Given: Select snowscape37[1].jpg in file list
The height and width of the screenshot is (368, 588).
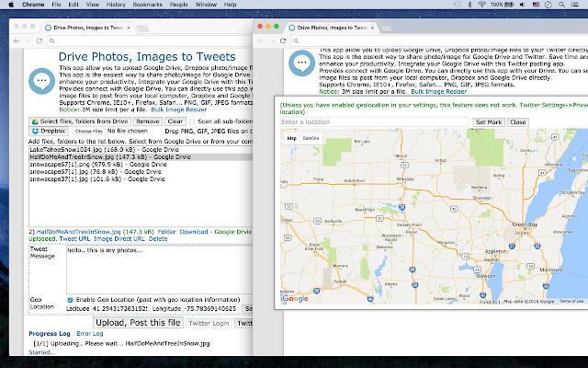Looking at the screenshot, I should point(141,179).
